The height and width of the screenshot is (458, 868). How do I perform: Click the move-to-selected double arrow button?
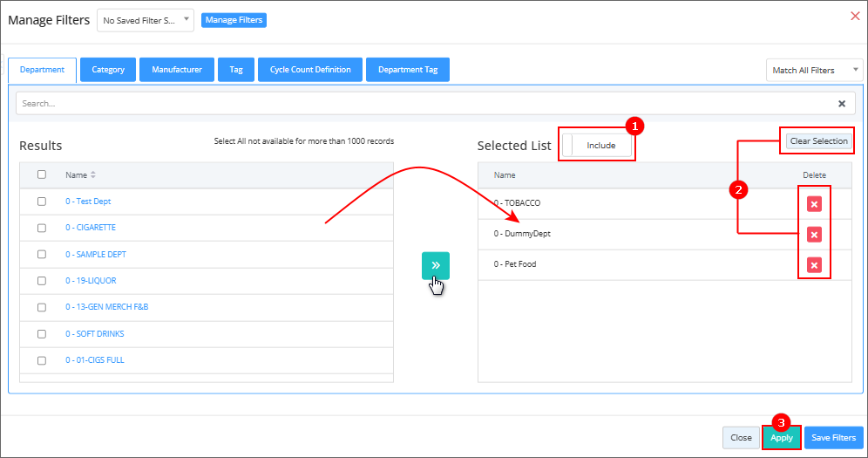coord(435,265)
